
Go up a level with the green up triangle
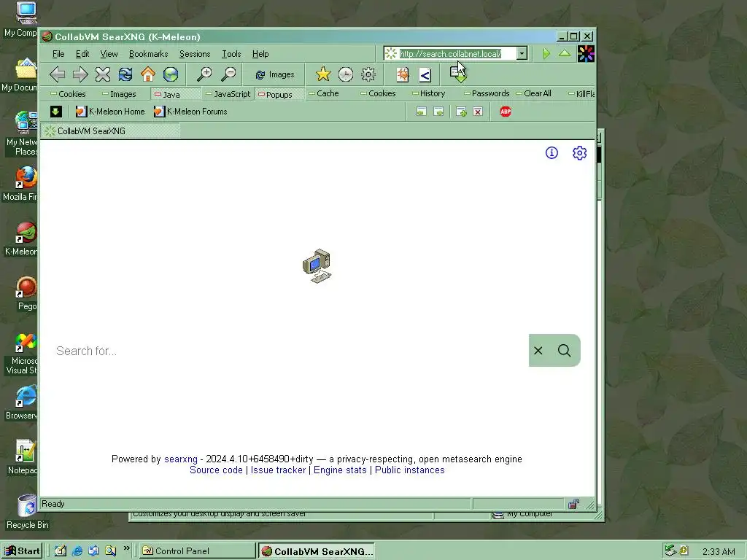(565, 53)
